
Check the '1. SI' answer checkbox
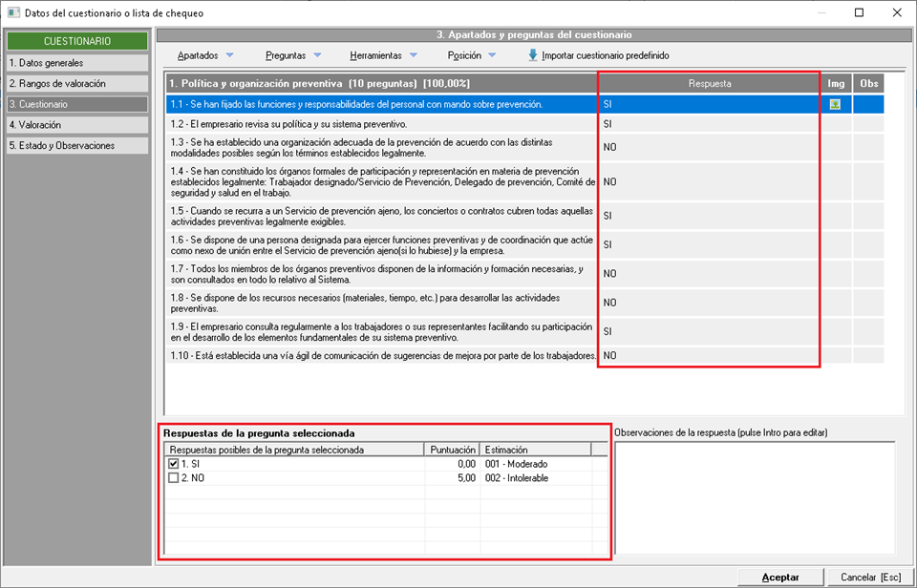173,464
